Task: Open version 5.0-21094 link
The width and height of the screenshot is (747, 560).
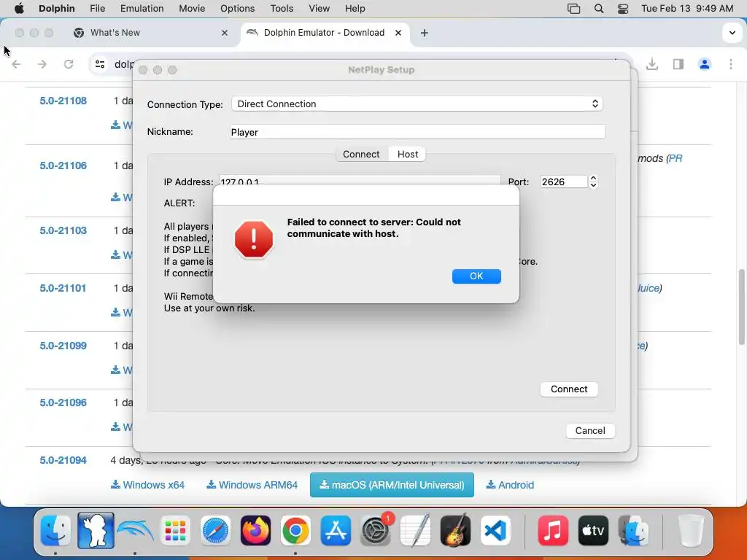Action: click(63, 461)
